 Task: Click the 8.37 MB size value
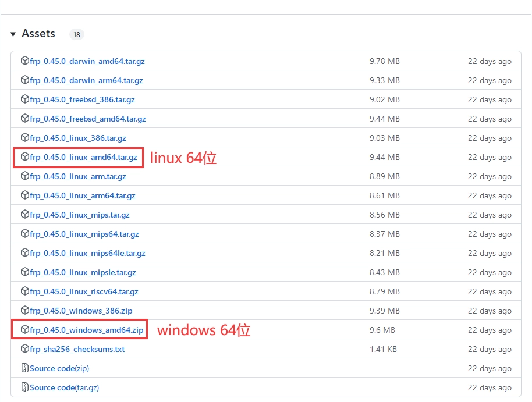pyautogui.click(x=385, y=234)
